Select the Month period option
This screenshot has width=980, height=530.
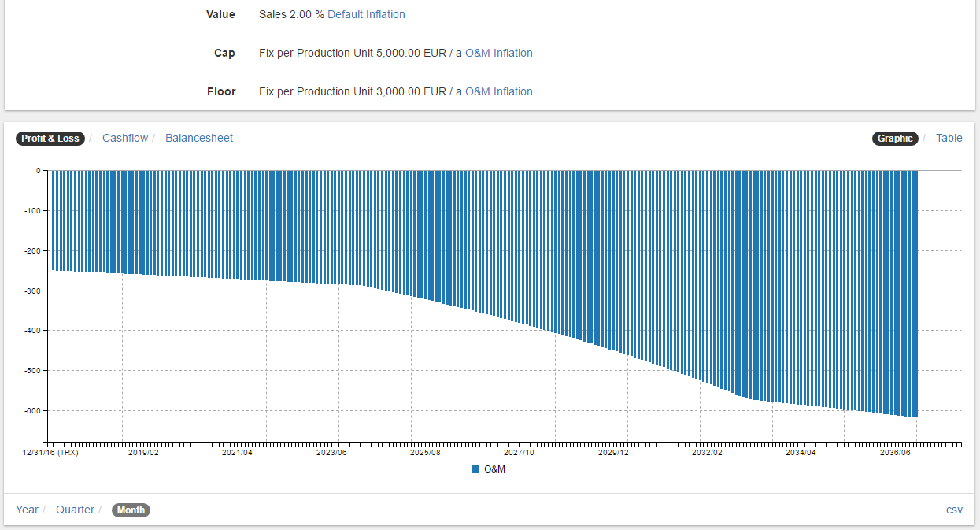[131, 510]
